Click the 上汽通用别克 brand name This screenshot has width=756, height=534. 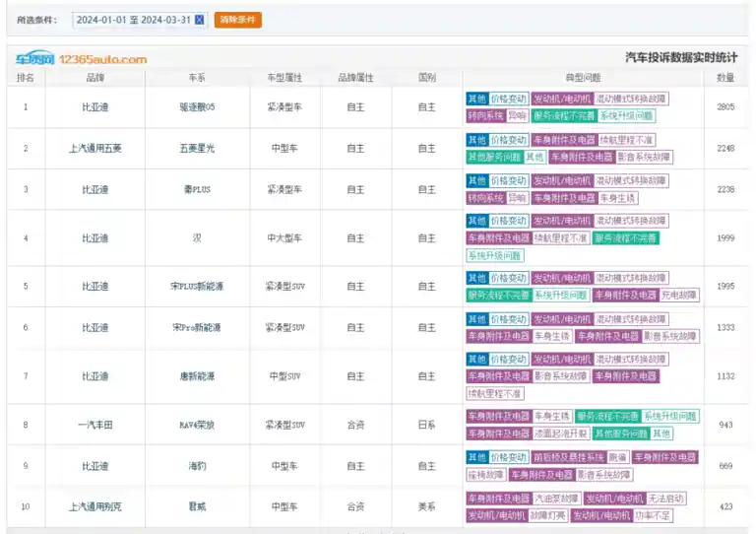[x=94, y=506]
